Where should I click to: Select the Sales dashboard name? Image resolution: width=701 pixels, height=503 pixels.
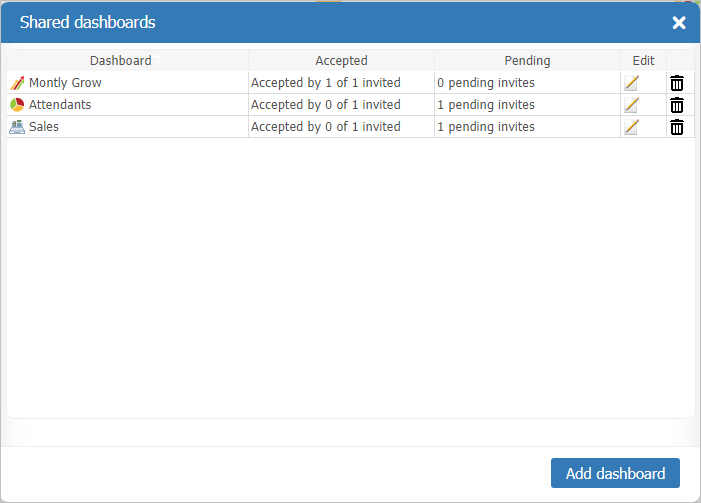coord(44,127)
